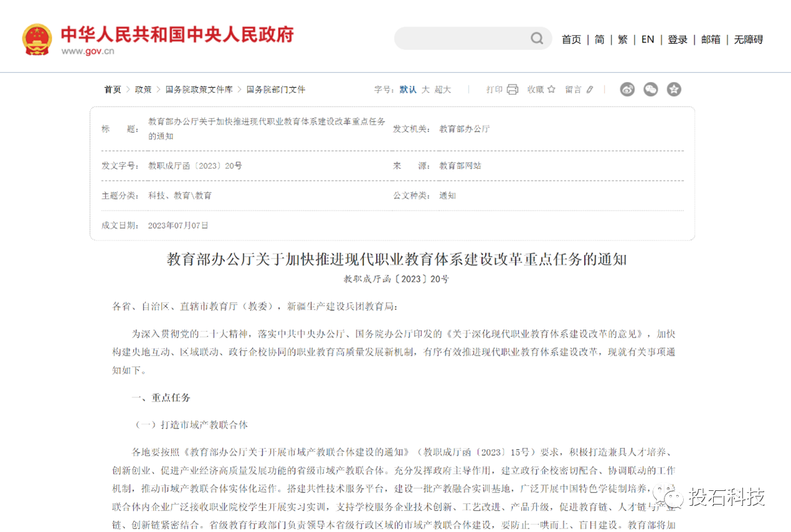Viewport: 791px width, 532px height.
Task: Open 无障碍 accessibility mode
Action: pos(748,39)
